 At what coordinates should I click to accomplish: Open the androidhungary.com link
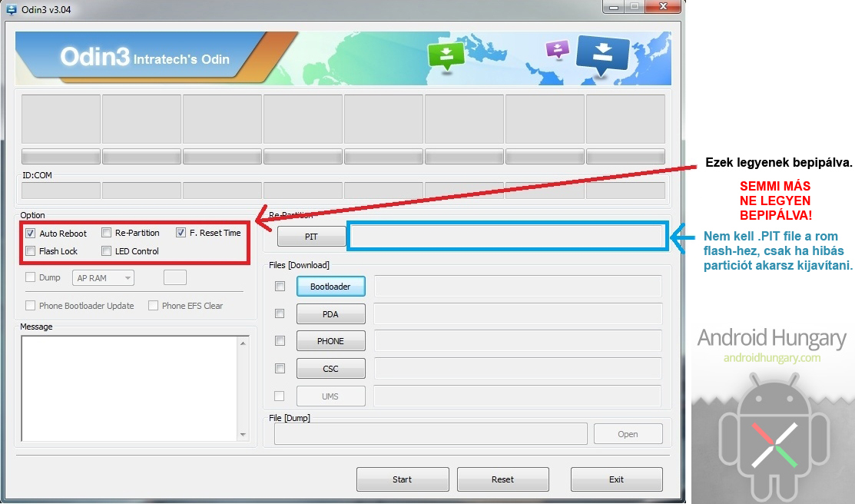[772, 358]
